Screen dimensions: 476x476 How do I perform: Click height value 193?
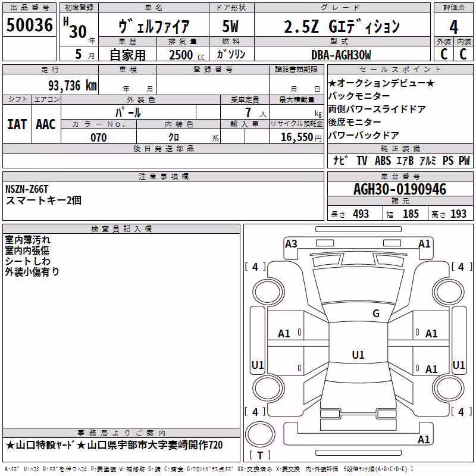[458, 214]
